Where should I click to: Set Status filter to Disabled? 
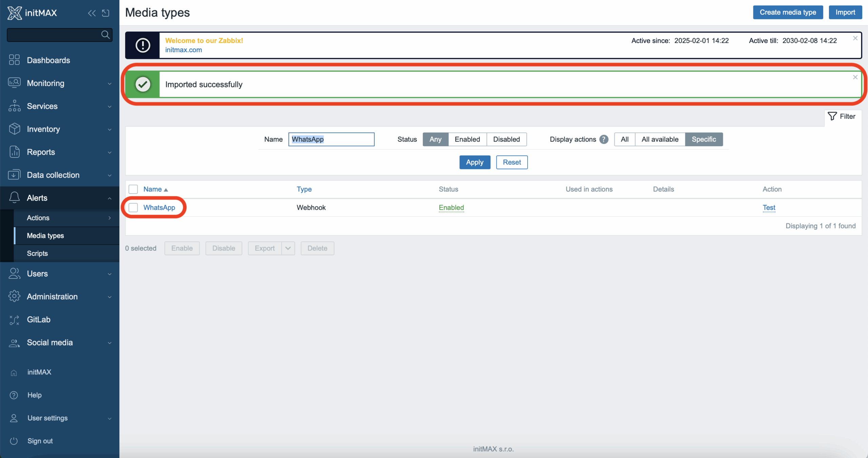(x=506, y=139)
